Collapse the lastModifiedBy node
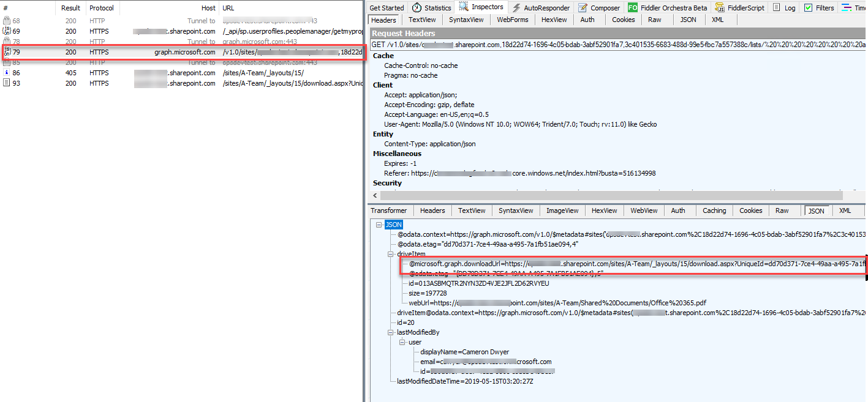The height and width of the screenshot is (402, 868). (390, 332)
